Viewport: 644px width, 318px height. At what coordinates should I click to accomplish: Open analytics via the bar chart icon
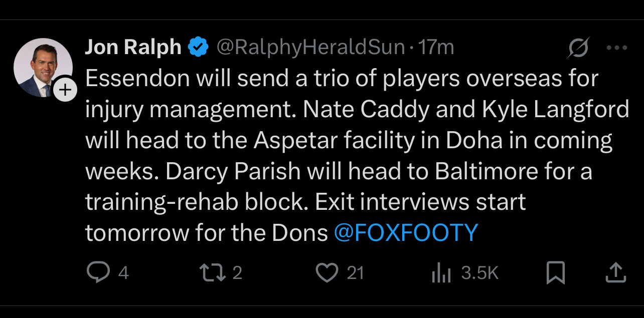[441, 273]
